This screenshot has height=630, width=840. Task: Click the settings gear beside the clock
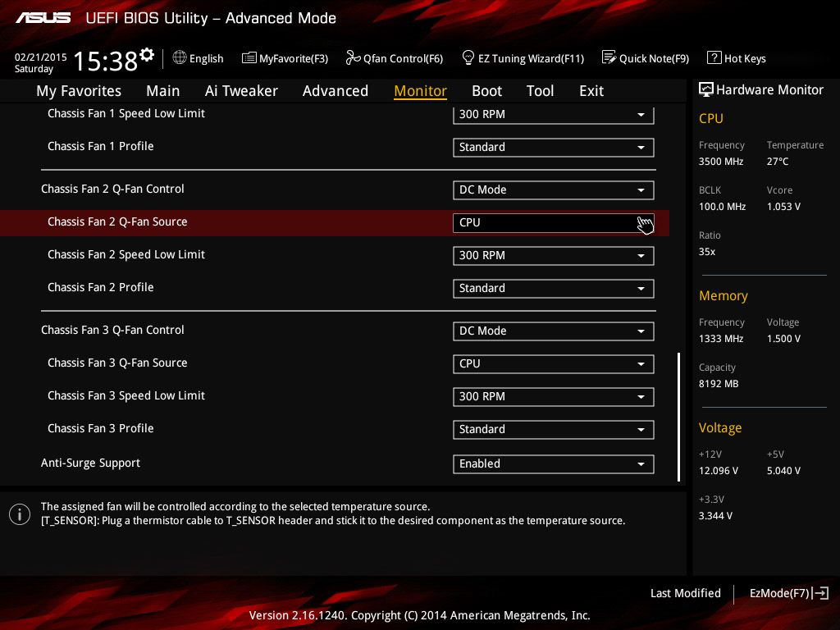[147, 55]
